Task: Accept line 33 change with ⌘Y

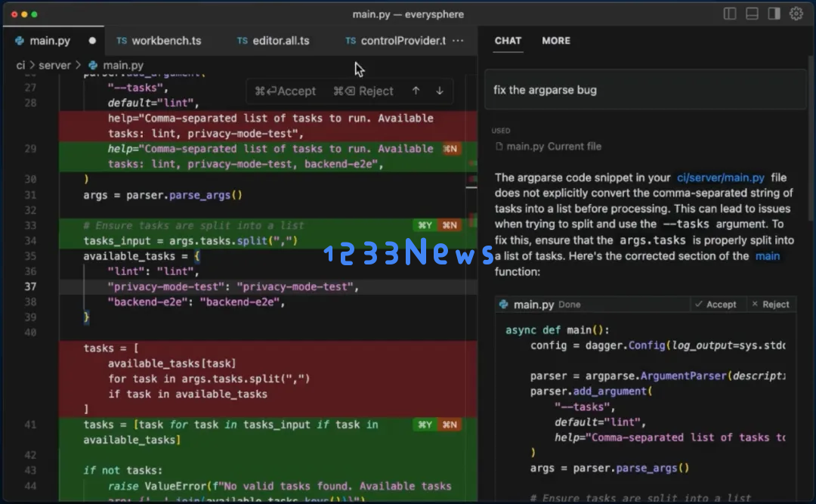Action: pos(425,225)
